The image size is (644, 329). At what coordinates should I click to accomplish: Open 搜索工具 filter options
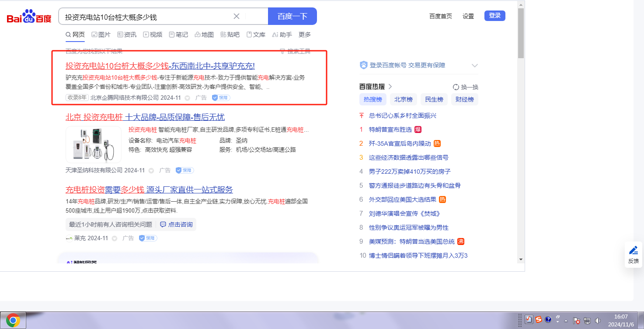pyautogui.click(x=295, y=51)
